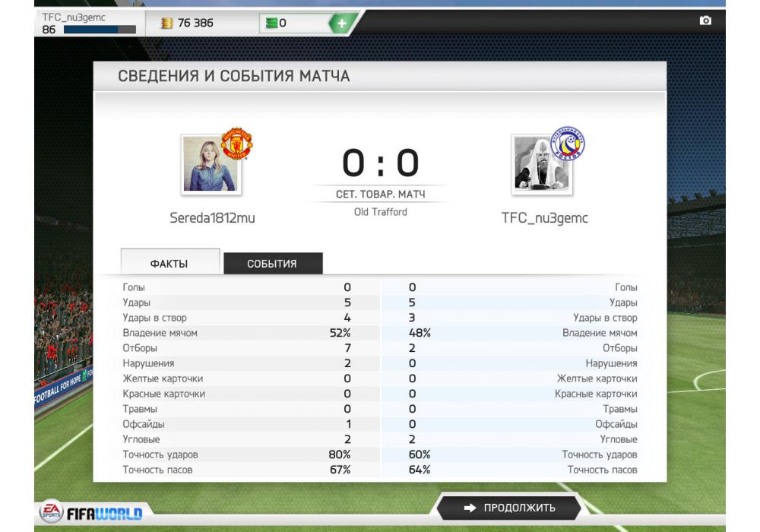Click the FIFA World logo text
This screenshot has height=532, width=760.
pyautogui.click(x=104, y=514)
